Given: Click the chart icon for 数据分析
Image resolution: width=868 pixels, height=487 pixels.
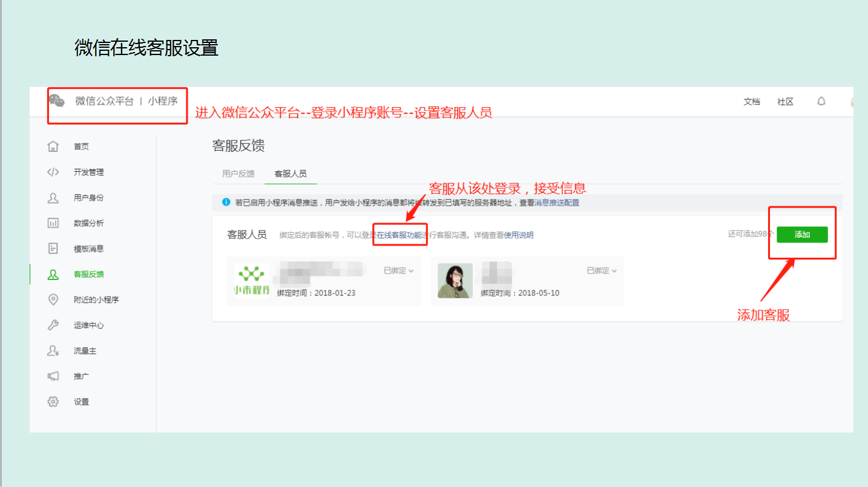Looking at the screenshot, I should [53, 223].
